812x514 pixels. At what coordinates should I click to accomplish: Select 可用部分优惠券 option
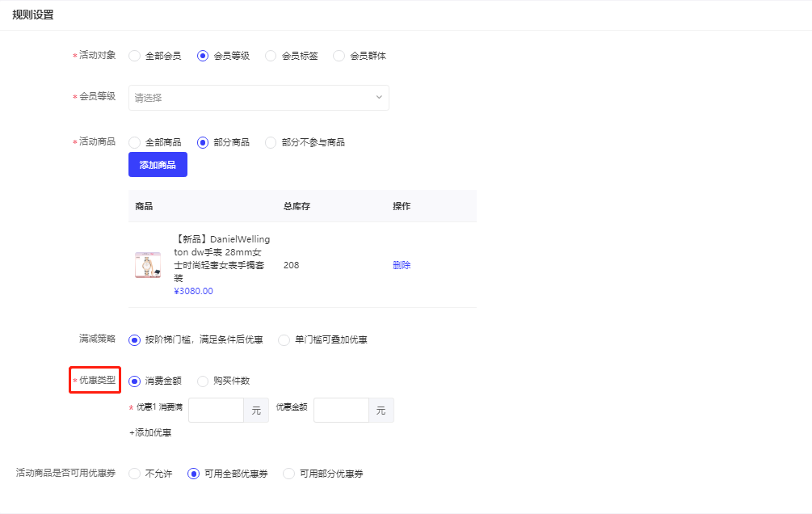click(x=289, y=474)
